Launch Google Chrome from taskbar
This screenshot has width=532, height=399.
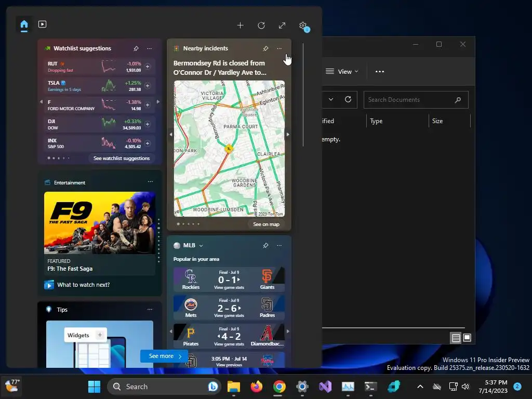[x=279, y=387]
